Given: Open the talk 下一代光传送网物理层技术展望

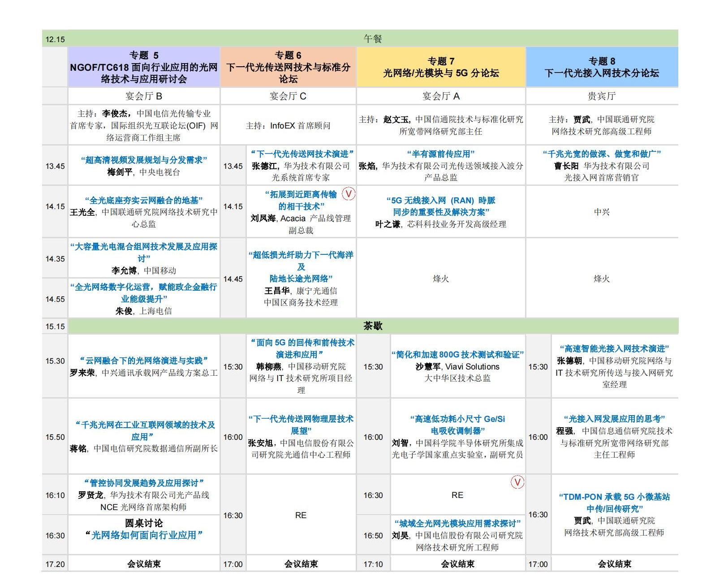Looking at the screenshot, I should click(301, 425).
